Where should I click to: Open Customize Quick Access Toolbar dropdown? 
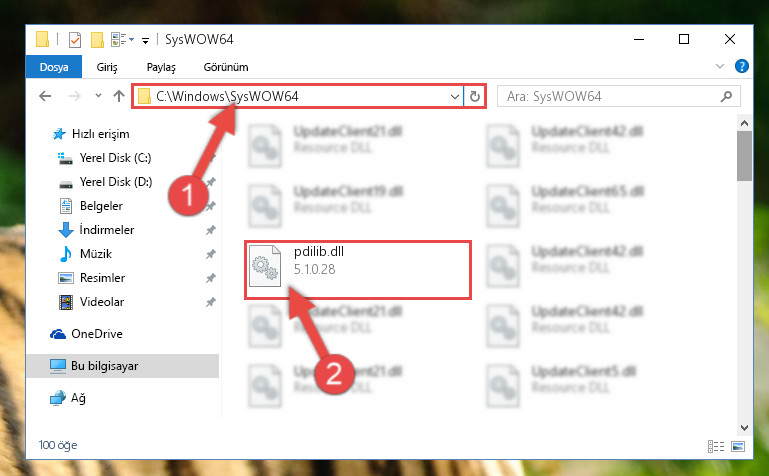click(145, 41)
